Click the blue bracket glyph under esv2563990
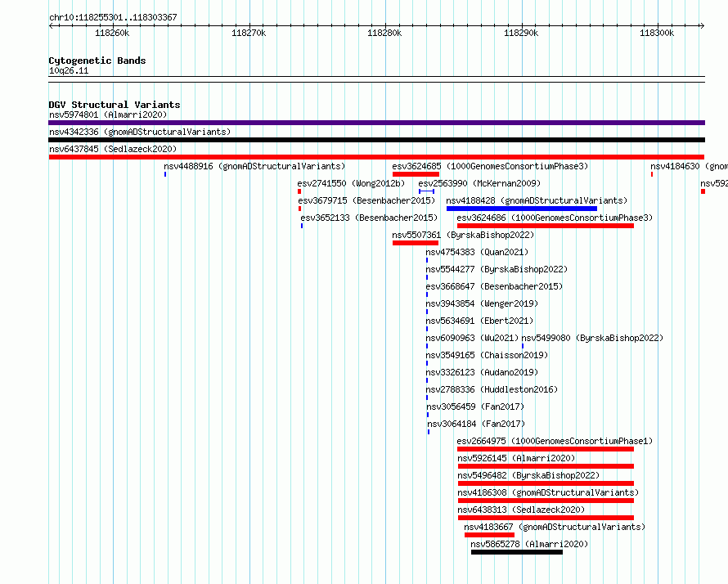 pyautogui.click(x=426, y=191)
